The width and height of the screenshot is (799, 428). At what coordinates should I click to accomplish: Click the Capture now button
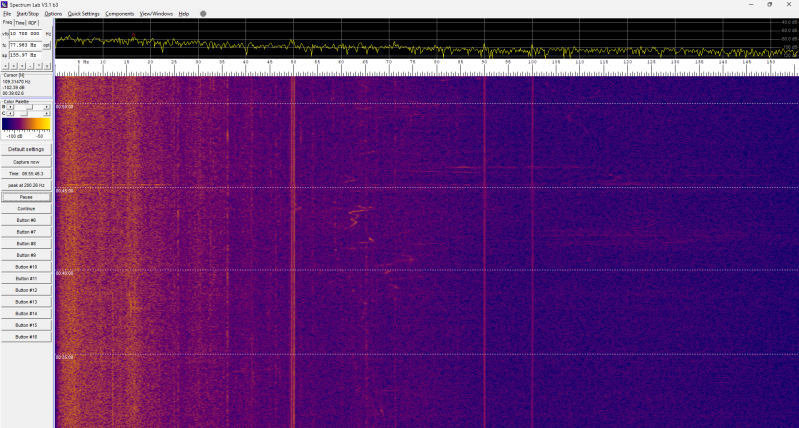(x=26, y=162)
